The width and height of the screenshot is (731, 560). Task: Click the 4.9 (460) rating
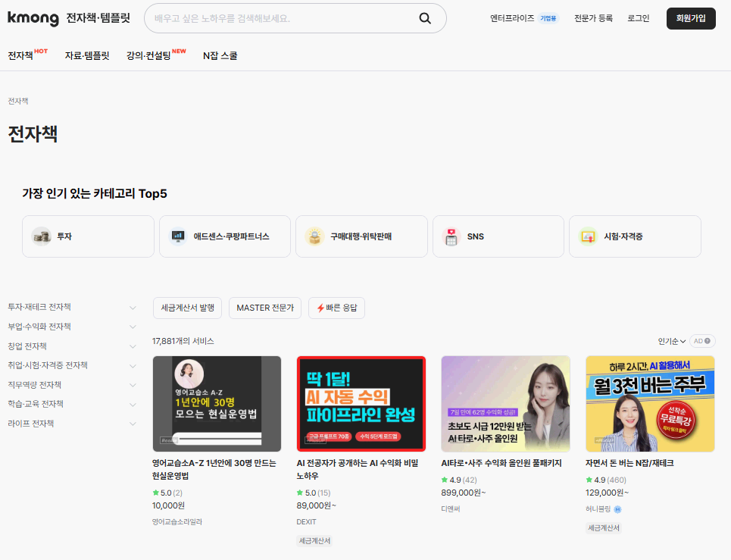point(606,480)
